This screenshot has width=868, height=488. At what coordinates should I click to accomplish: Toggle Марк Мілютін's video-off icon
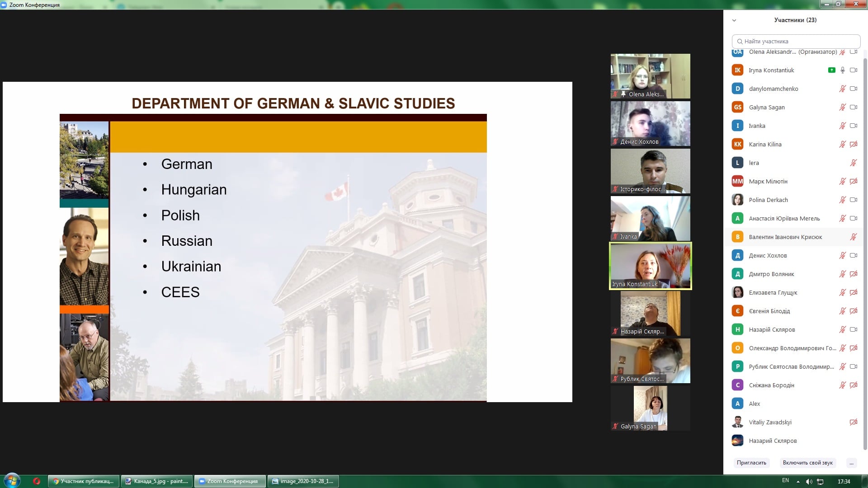click(x=854, y=181)
